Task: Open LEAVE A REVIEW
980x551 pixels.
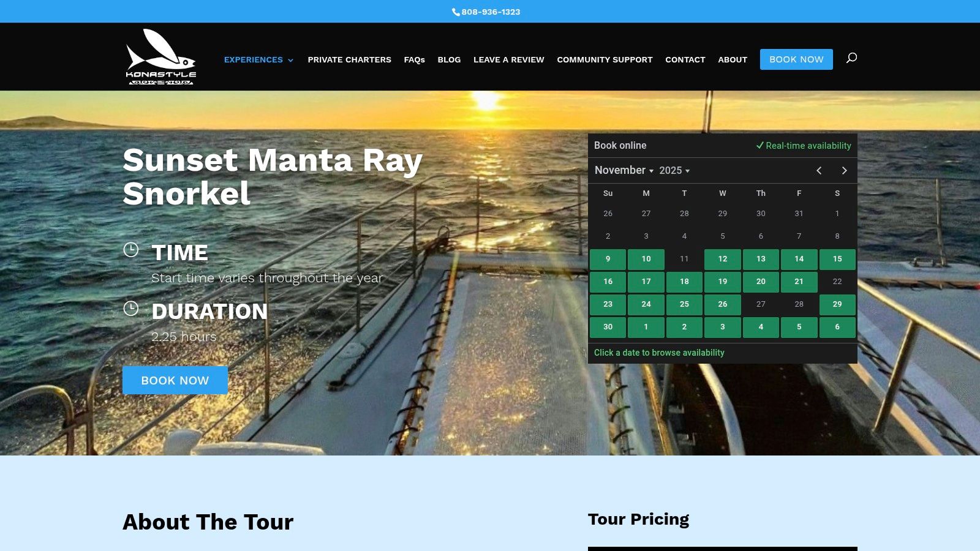Action: click(508, 60)
